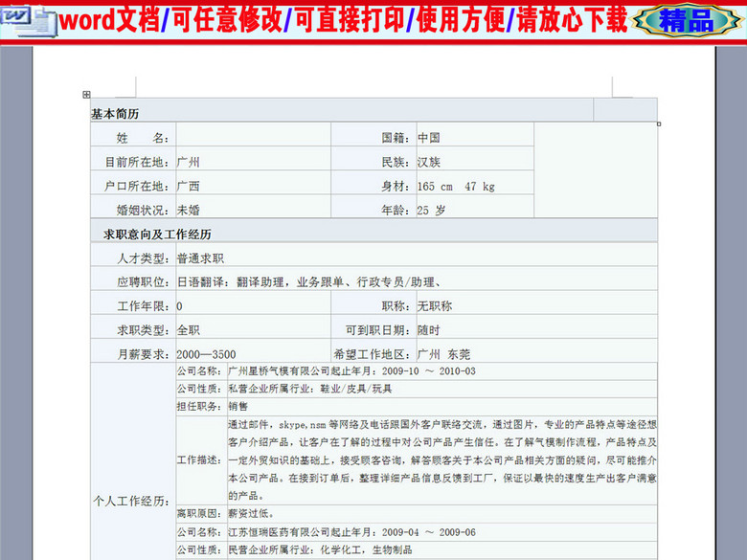Click the empty photo cell beside 国籍
Viewport: 747px width, 560px height.
tap(596, 170)
